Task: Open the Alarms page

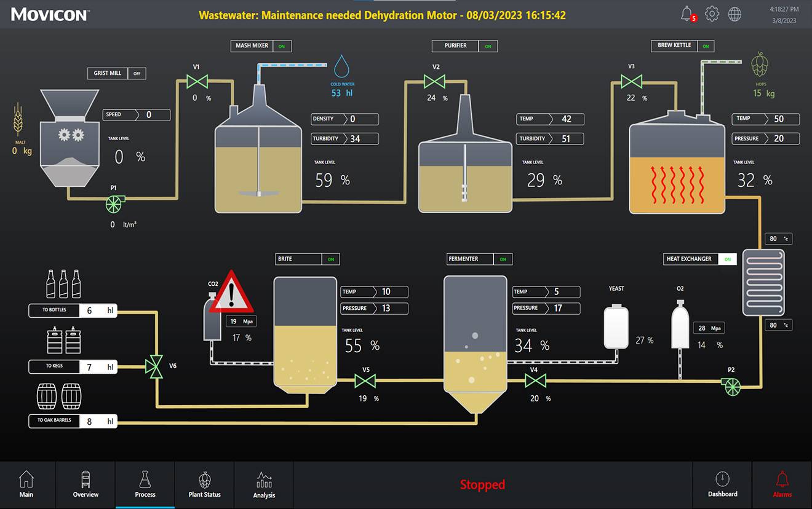Action: (782, 485)
